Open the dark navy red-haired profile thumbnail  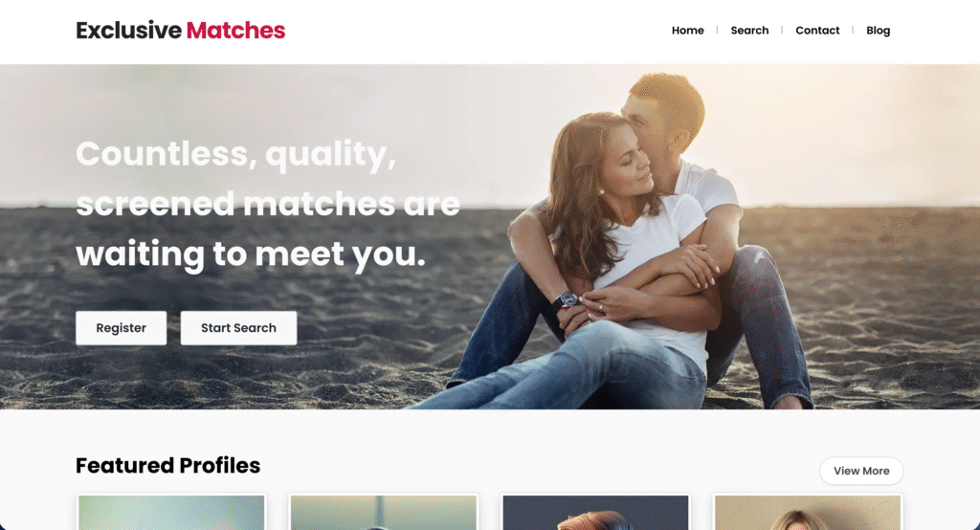[595, 512]
